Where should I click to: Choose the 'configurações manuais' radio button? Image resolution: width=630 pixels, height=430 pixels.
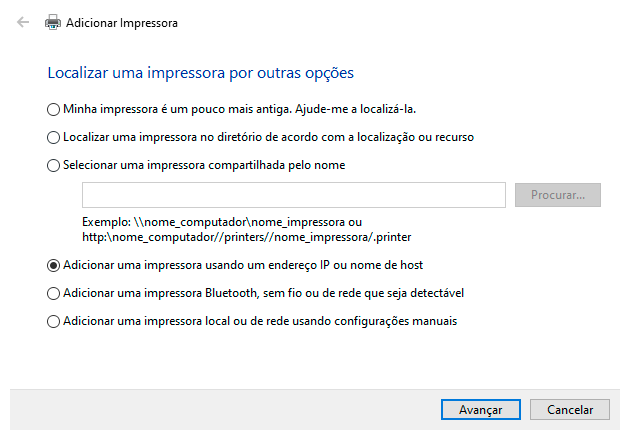pos(53,322)
